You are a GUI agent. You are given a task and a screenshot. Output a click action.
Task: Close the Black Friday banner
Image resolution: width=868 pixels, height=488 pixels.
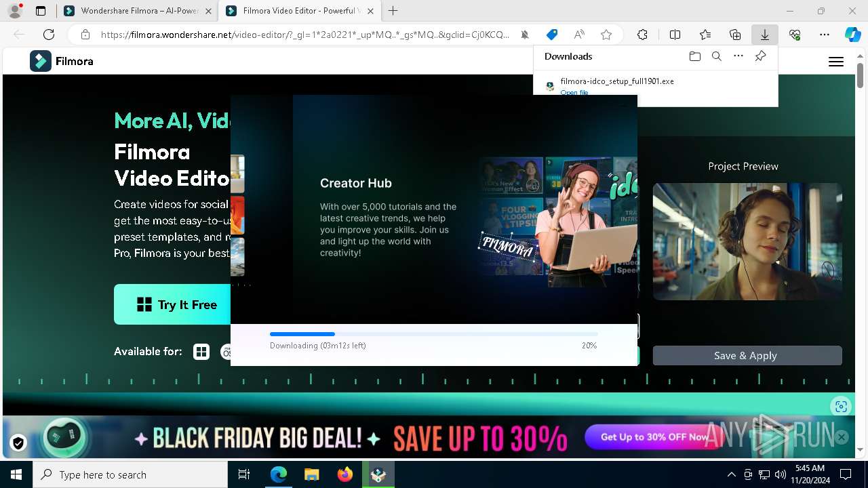tap(842, 437)
